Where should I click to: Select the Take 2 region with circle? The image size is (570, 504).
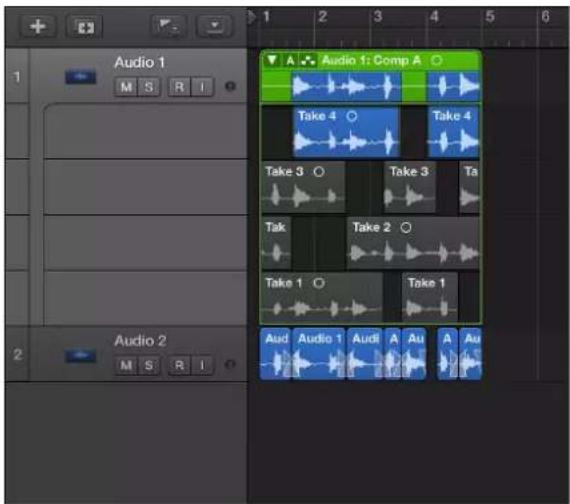[413, 243]
